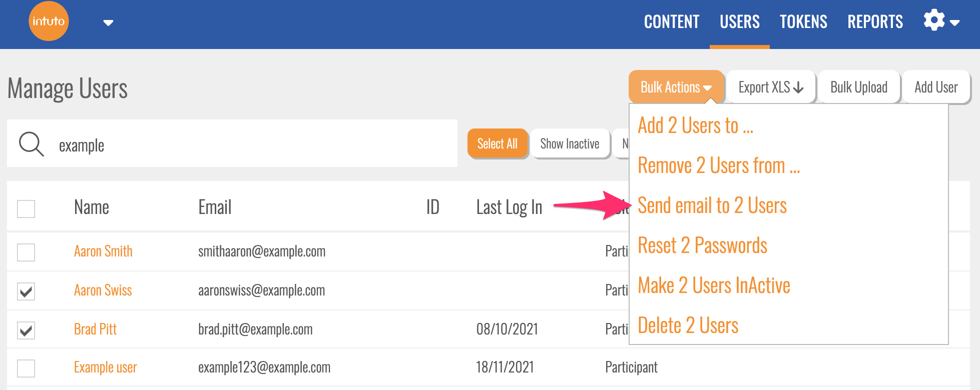The image size is (980, 390).
Task: Uncheck the Aaron Swiss checkbox
Action: (26, 291)
